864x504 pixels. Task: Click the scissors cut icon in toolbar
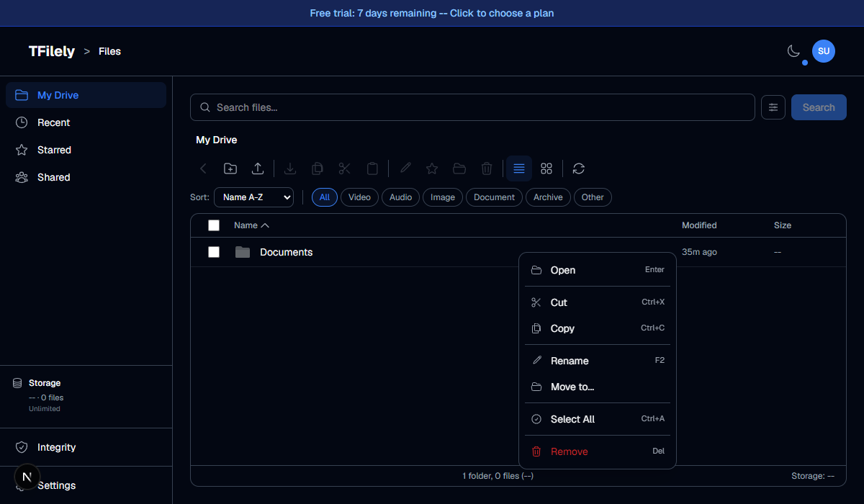tap(345, 168)
